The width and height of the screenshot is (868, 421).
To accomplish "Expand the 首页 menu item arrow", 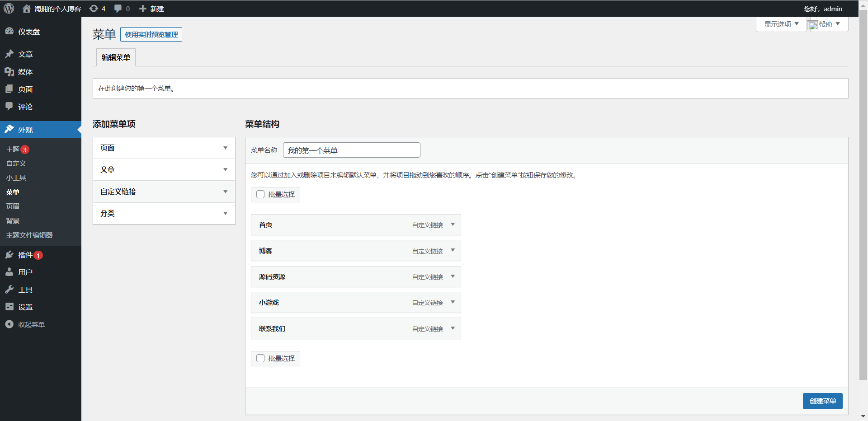I will [453, 225].
